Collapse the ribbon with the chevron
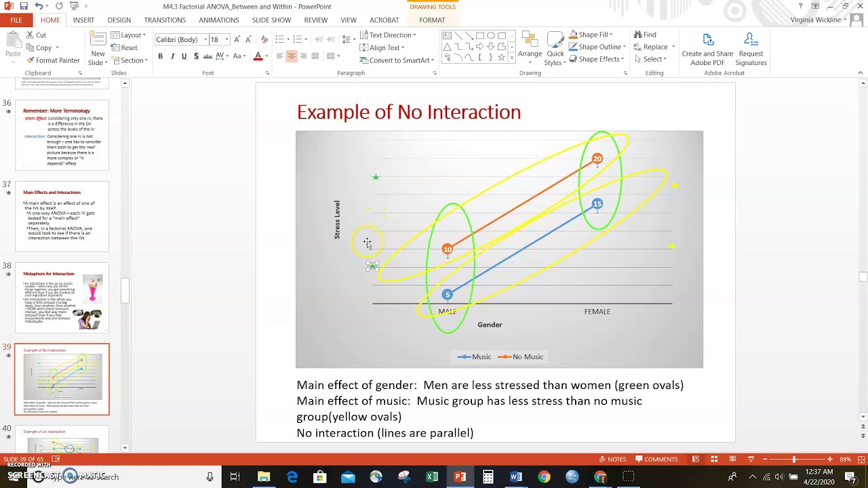Screen dimensions: 868x488 [861, 73]
